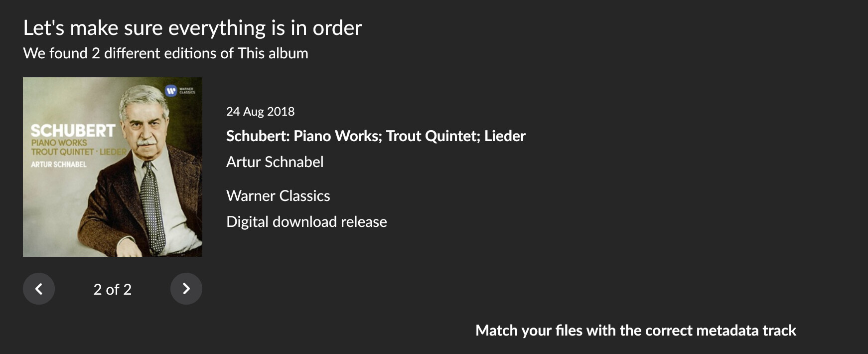This screenshot has width=868, height=354.
Task: Click the large SCHUBERT text on cover
Action: pos(73,131)
